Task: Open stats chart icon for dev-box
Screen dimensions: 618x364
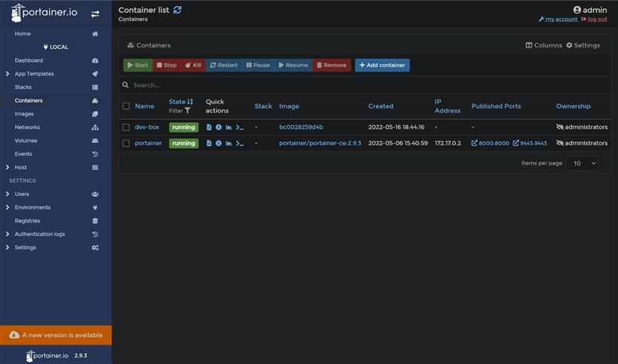Action: click(228, 127)
